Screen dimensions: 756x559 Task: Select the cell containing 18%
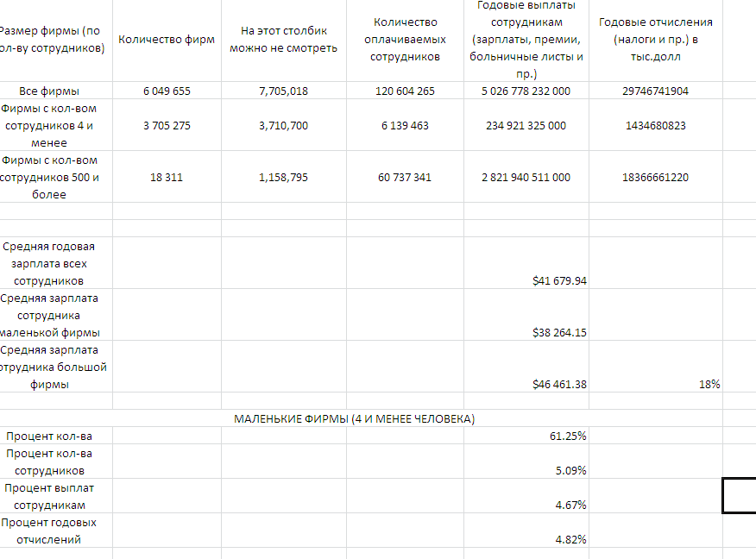(709, 384)
